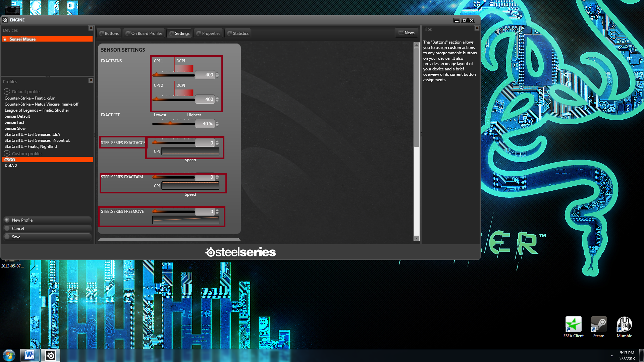The width and height of the screenshot is (644, 362).
Task: Increase ExactLift with the up arrow
Action: click(x=217, y=122)
